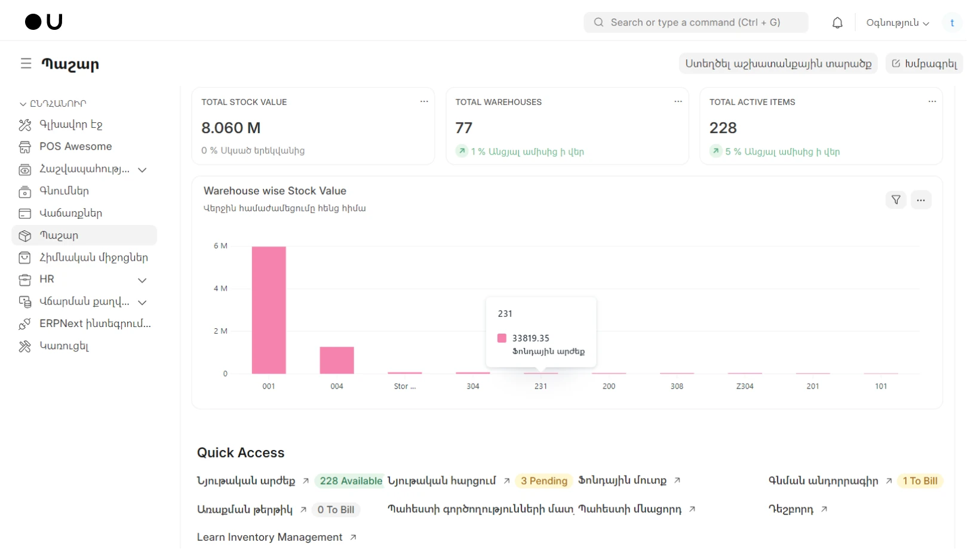
Task: Click the Վճարման քաղվածք sidebar icon
Action: (24, 302)
